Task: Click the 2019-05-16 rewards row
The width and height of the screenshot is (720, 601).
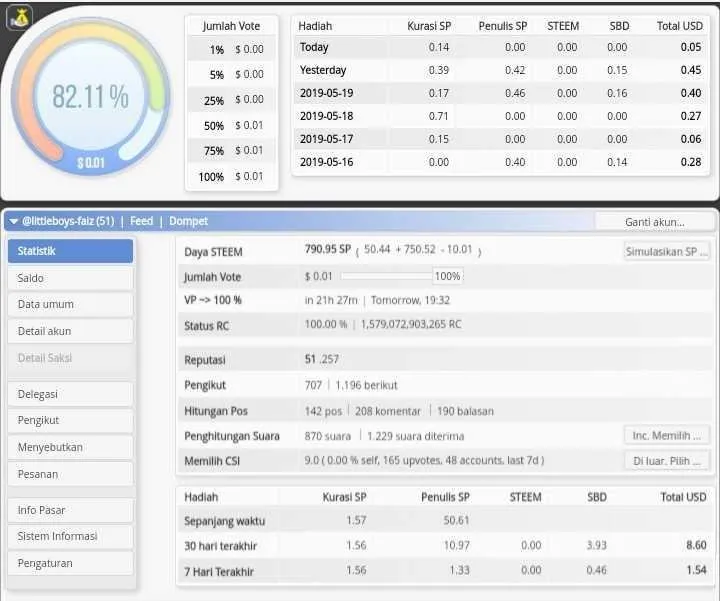Action: point(501,162)
